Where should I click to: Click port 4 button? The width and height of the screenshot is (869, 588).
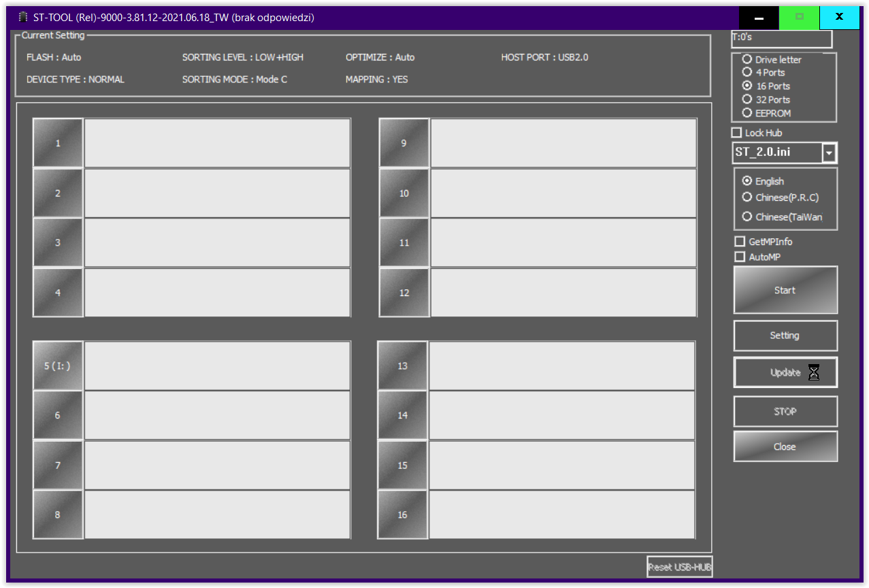(58, 293)
